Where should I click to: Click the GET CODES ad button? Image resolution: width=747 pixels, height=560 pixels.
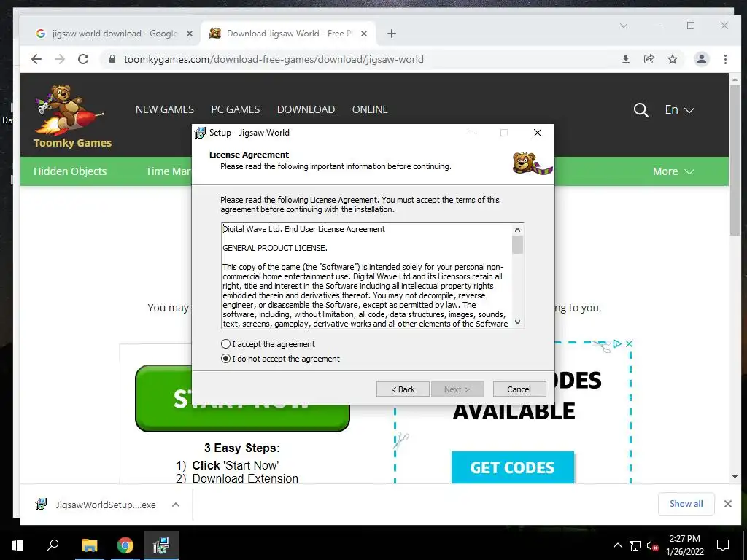[x=513, y=467]
